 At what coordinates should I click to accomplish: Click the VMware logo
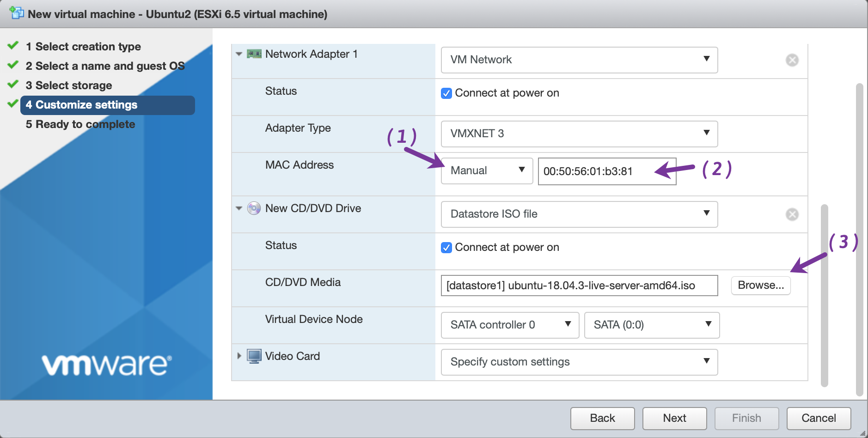tap(107, 365)
